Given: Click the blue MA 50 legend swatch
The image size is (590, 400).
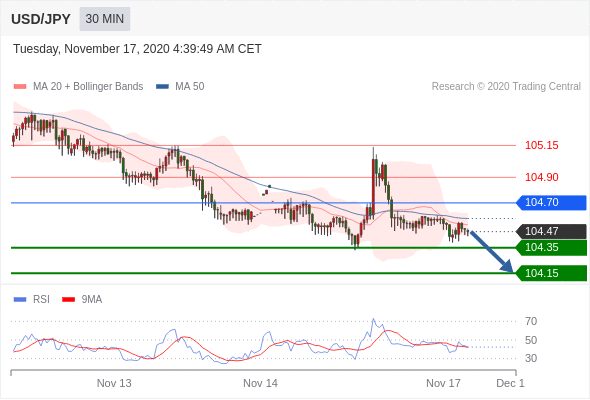Looking at the screenshot, I should (x=163, y=87).
